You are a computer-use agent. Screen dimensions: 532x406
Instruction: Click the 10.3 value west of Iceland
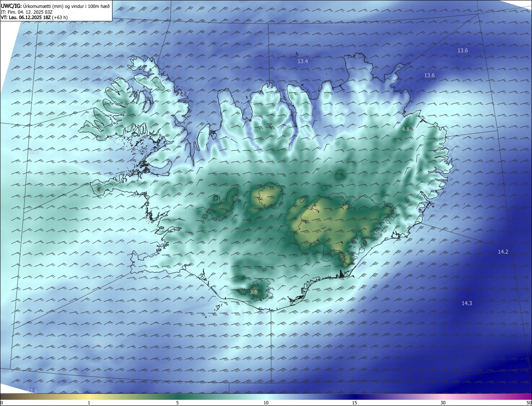(x=34, y=152)
